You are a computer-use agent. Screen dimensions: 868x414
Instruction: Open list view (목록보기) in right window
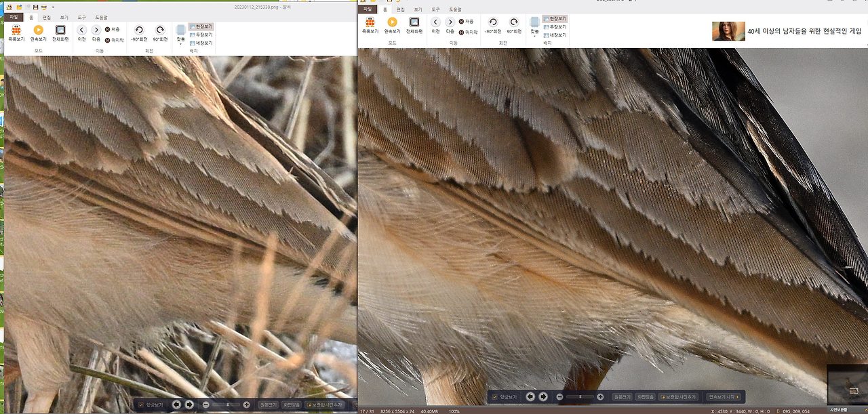[x=370, y=25]
